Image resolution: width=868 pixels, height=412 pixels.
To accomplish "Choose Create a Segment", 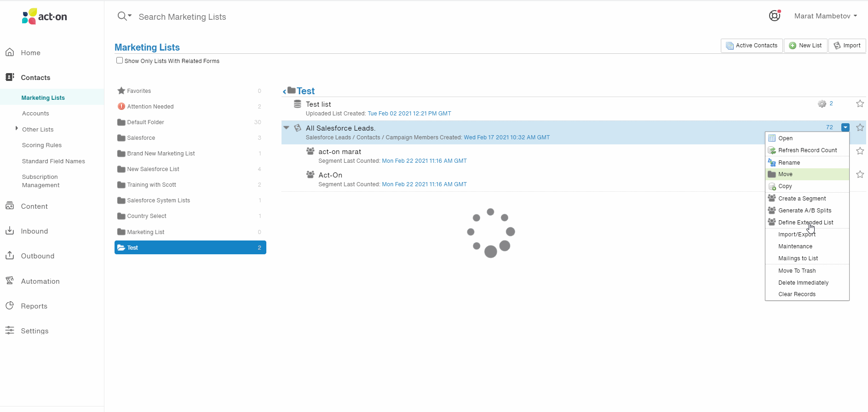I will (807, 199).
